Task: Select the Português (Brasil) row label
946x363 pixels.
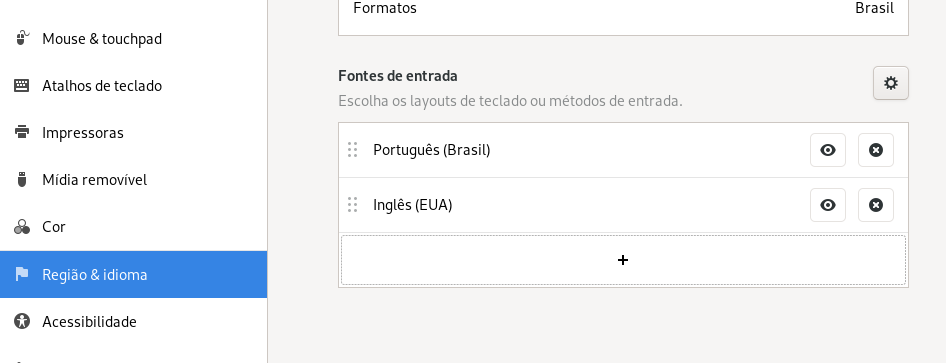Action: point(432,150)
